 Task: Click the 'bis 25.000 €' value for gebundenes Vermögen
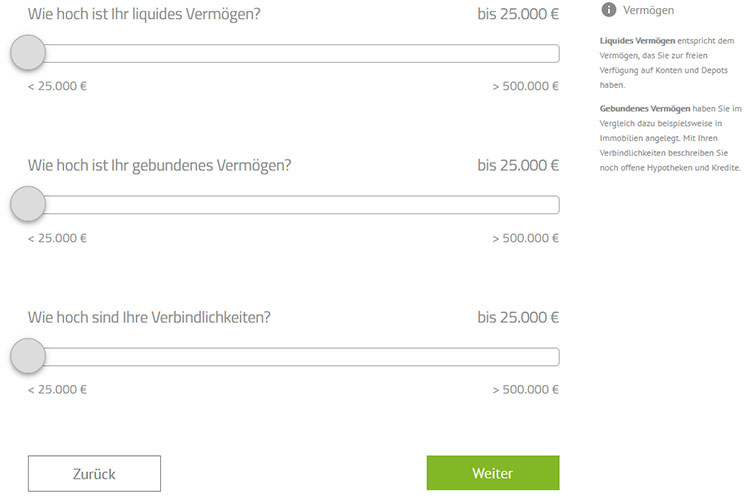point(518,165)
